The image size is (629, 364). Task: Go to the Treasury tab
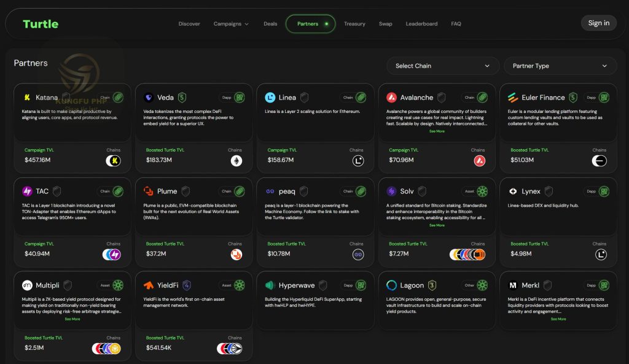coord(354,24)
